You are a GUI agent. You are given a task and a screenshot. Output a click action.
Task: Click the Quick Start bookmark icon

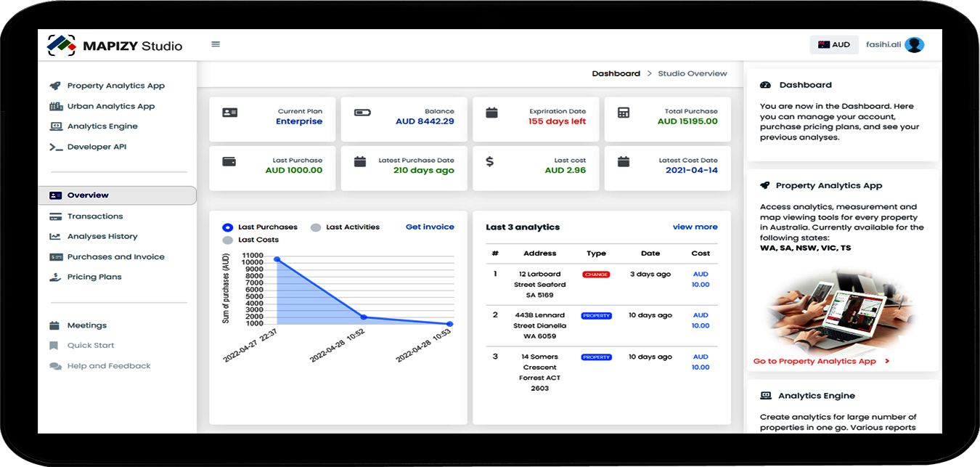click(54, 346)
